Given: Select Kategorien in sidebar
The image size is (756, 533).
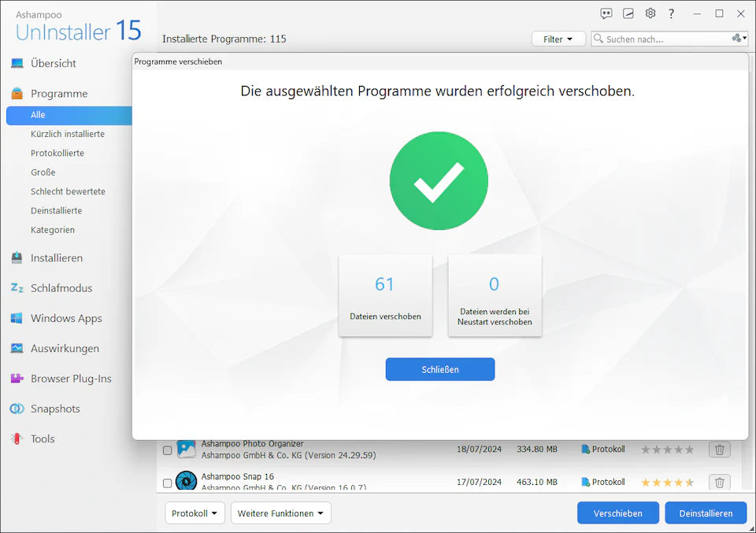Looking at the screenshot, I should click(x=53, y=231).
